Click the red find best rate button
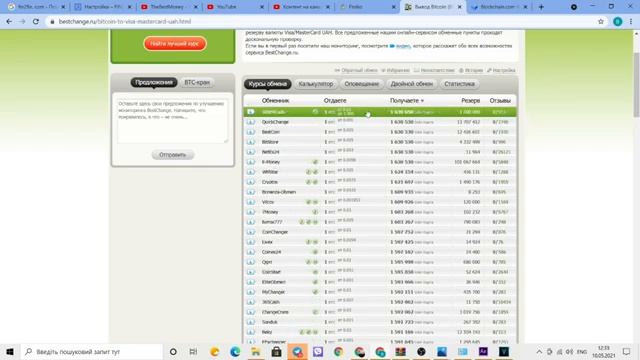Image resolution: width=640 pixels, height=360 pixels. (175, 44)
